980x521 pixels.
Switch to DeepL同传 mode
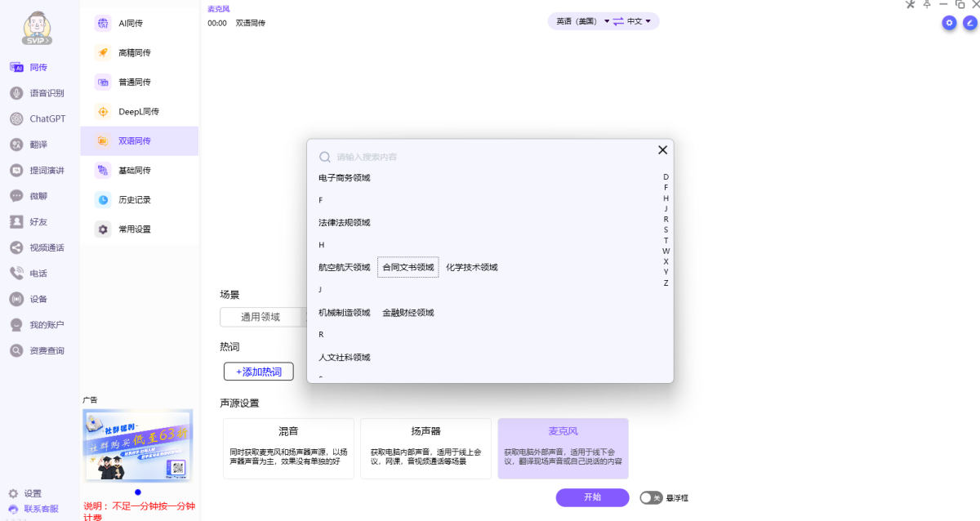(139, 111)
